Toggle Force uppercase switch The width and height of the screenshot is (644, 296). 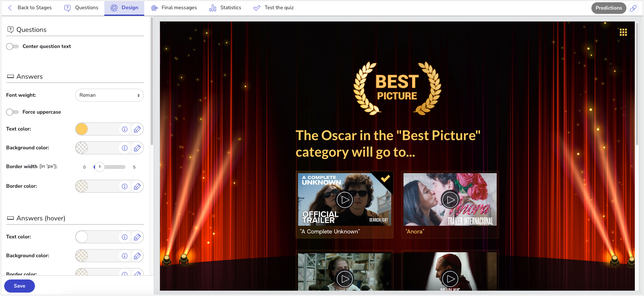click(x=13, y=112)
